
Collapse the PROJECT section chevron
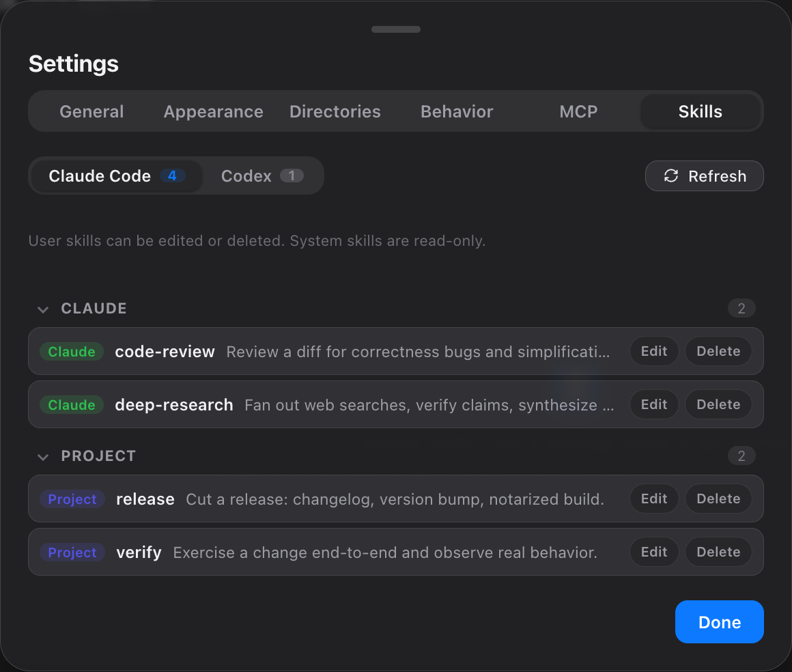point(43,457)
